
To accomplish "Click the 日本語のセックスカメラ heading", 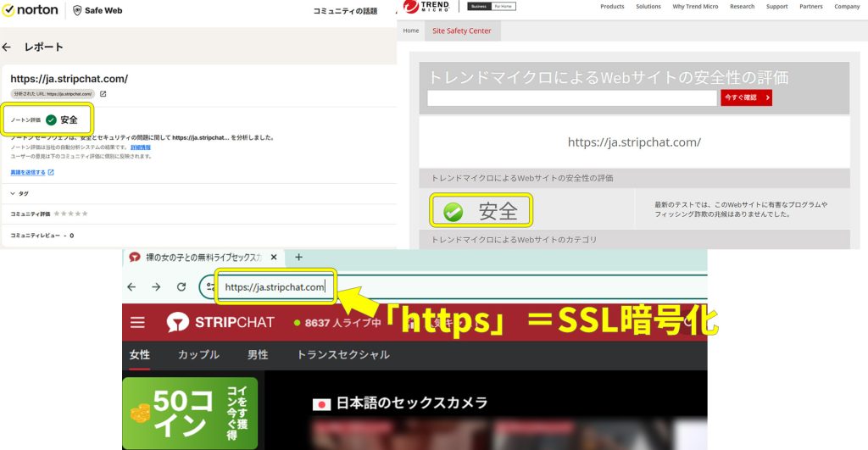I will point(412,403).
